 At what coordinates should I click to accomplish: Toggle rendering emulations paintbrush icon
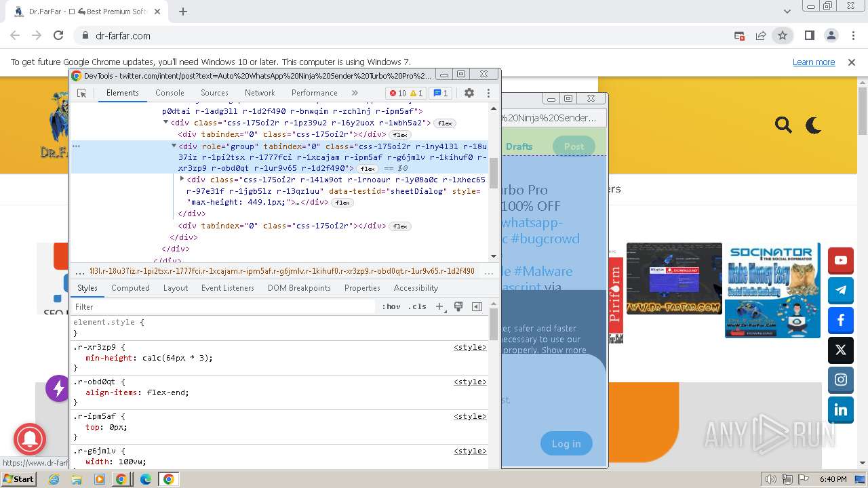pyautogui.click(x=458, y=307)
